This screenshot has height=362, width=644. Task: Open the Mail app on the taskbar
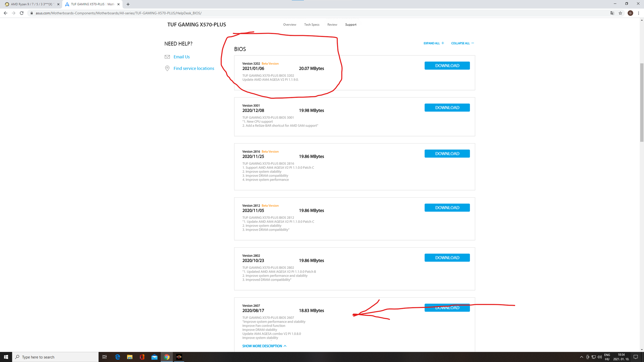pos(154,357)
